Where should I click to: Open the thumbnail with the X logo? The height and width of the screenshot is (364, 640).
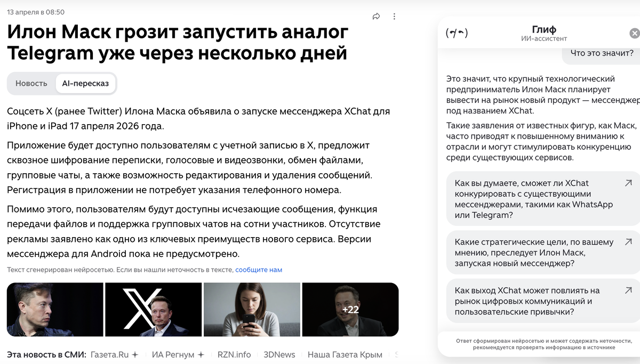(154, 310)
